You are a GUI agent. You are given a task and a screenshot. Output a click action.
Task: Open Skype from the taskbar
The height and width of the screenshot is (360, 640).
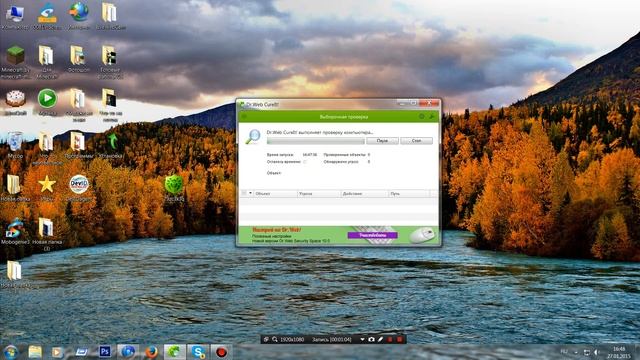[198, 352]
